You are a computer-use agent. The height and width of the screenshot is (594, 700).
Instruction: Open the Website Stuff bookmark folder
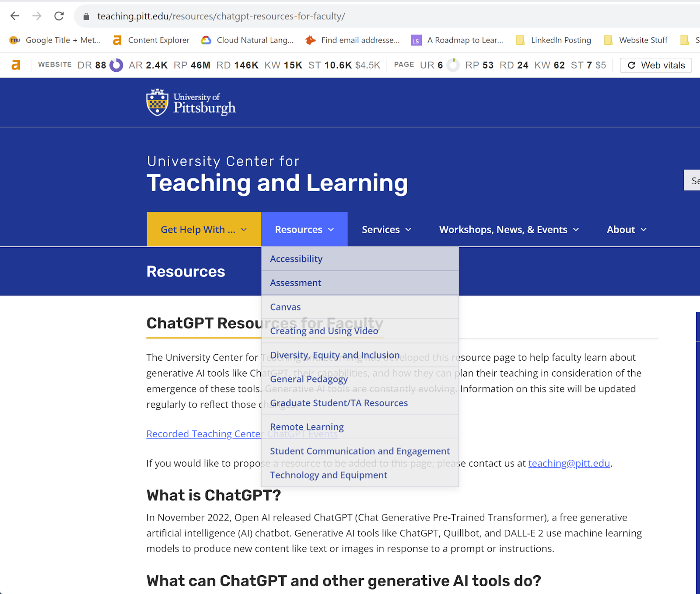point(636,40)
